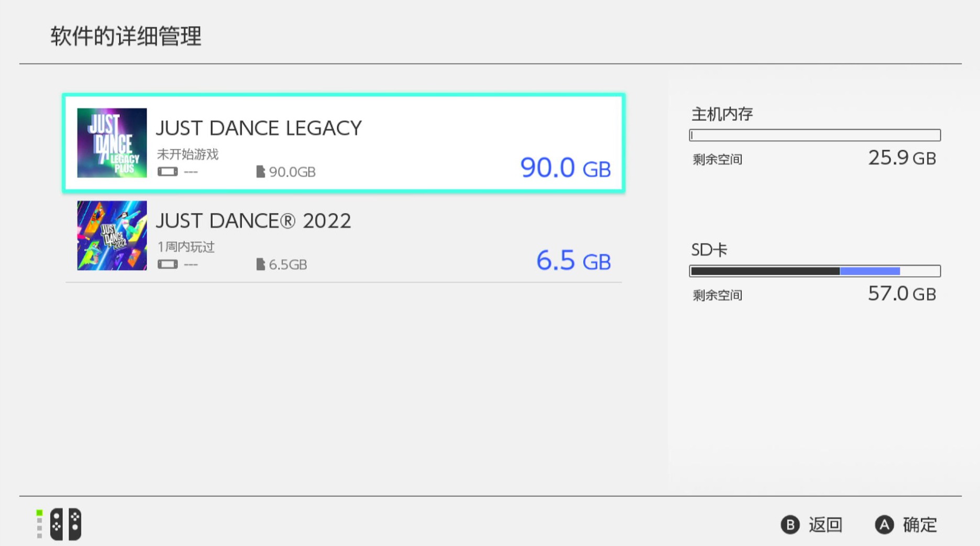This screenshot has height=546, width=980.
Task: Click the large blue 90.0 GB size
Action: pos(565,168)
